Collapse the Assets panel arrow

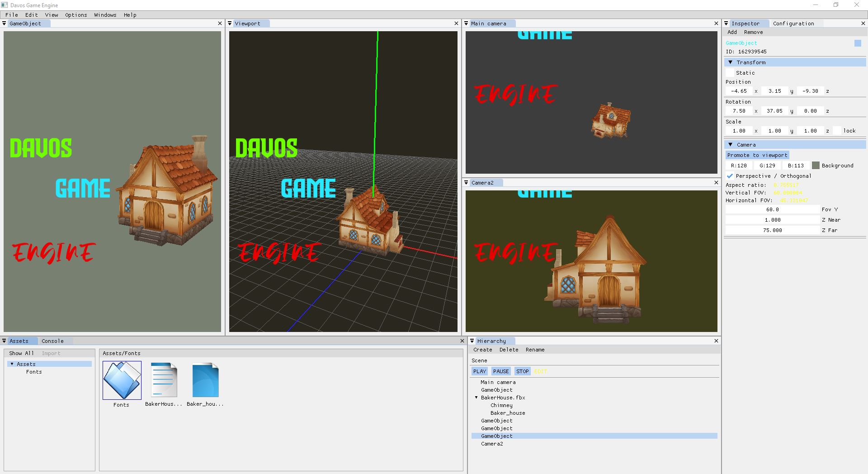click(x=5, y=341)
